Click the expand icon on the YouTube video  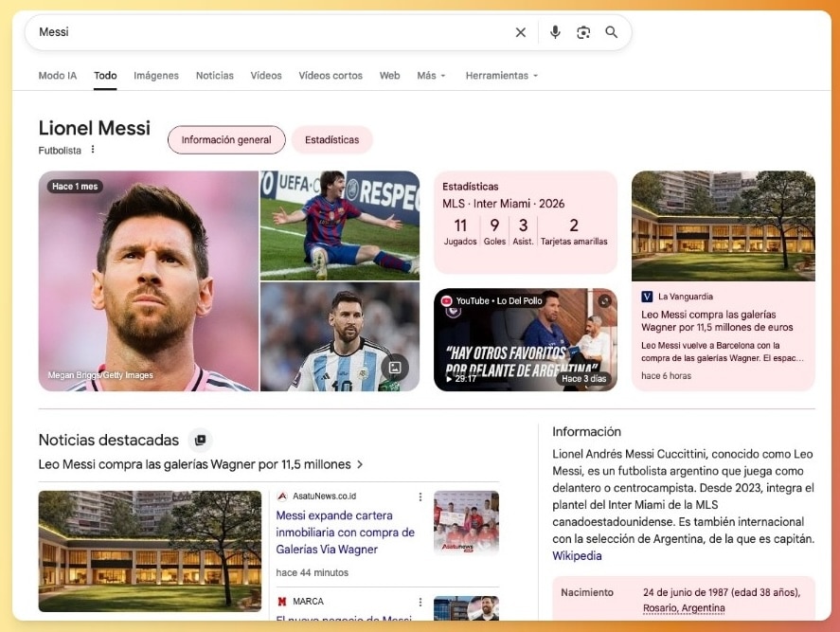point(604,301)
